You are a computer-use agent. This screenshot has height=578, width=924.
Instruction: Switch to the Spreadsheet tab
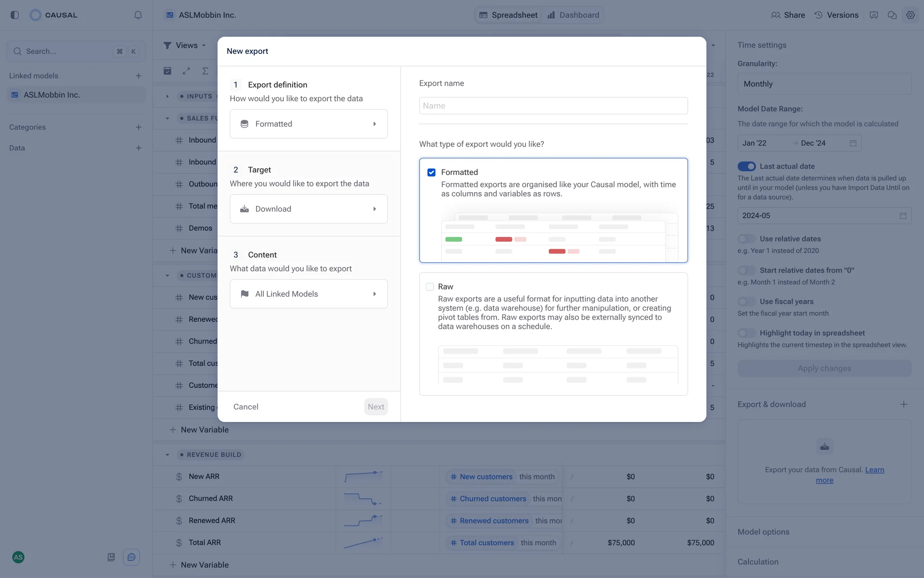coord(508,15)
